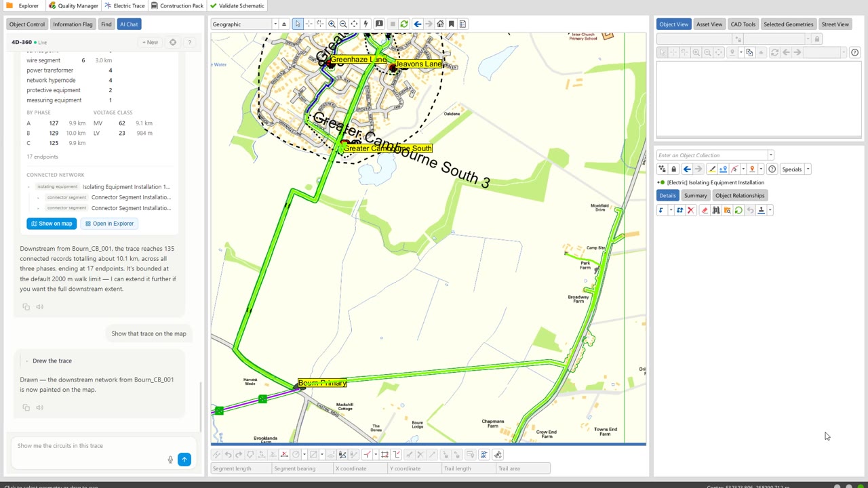Image resolution: width=868 pixels, height=488 pixels.
Task: Click the binoculars find icon
Action: (716, 210)
